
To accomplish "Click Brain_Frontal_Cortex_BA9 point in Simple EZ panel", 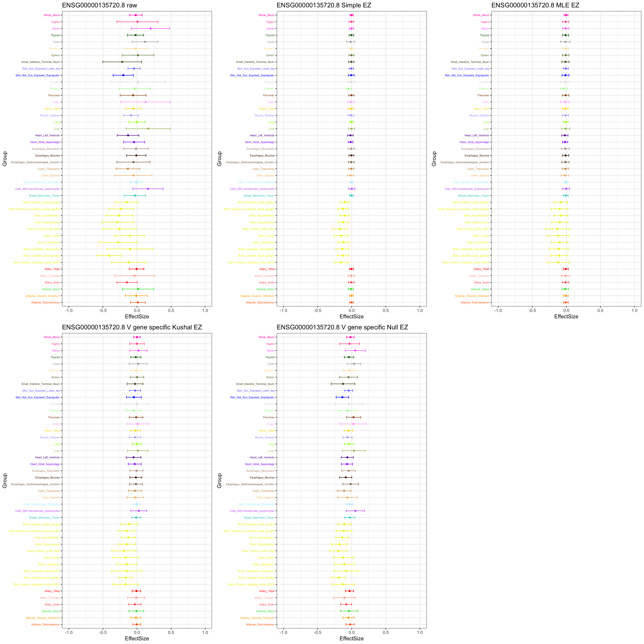I will 340,229.
